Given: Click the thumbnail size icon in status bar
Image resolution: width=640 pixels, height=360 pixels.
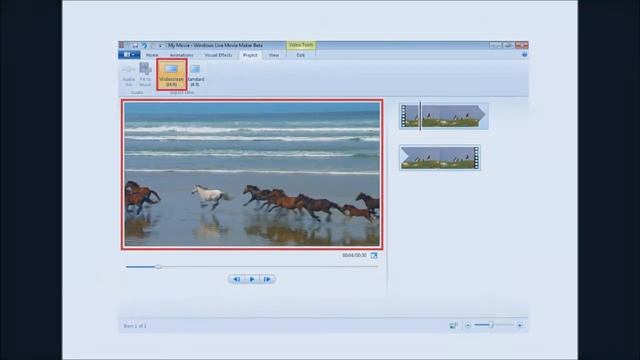Looking at the screenshot, I should [x=453, y=325].
